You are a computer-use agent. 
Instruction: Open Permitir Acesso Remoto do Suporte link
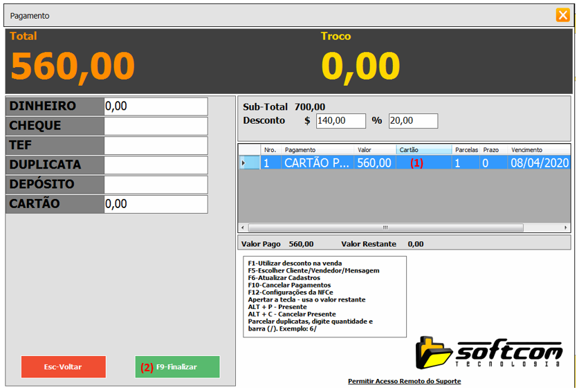click(x=404, y=381)
